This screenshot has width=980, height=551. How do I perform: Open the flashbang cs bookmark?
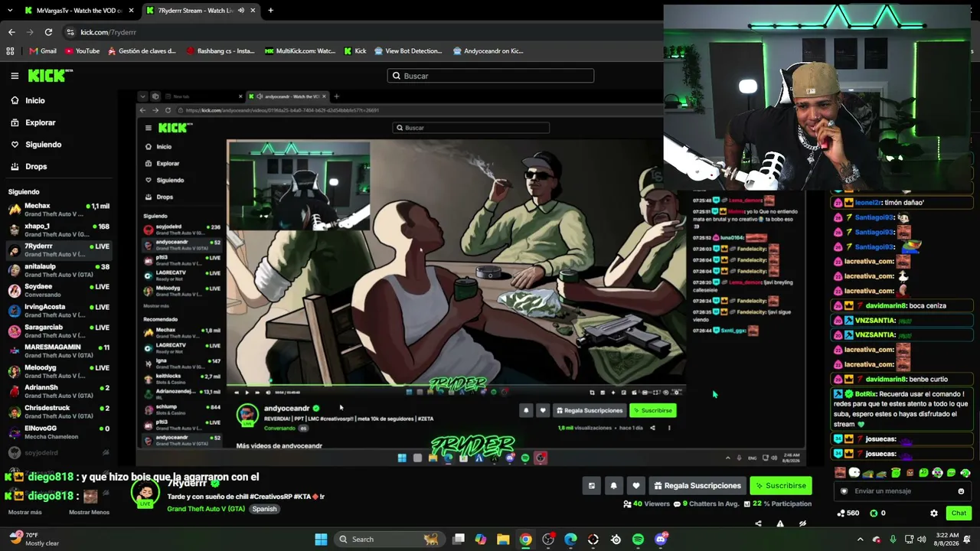pos(220,51)
